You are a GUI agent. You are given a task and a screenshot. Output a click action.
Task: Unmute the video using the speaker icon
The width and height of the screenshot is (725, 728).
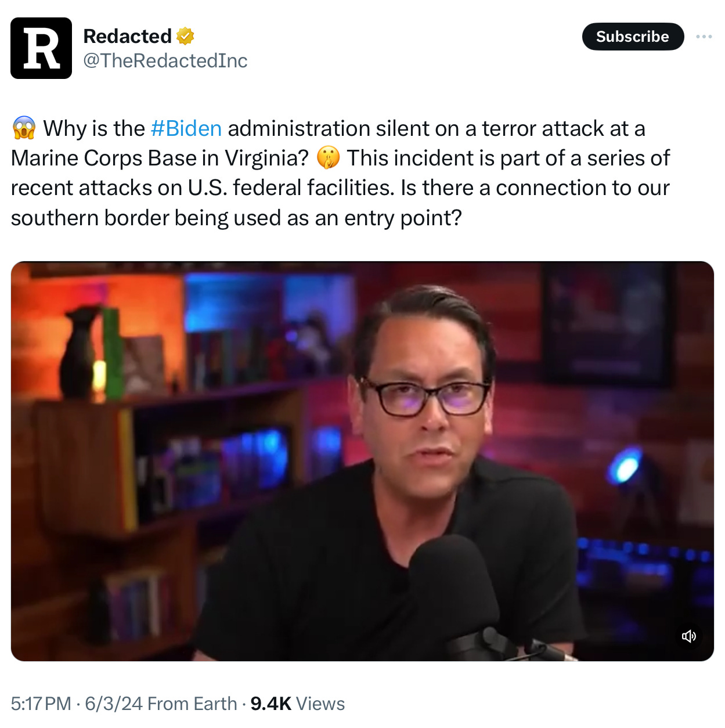point(688,636)
